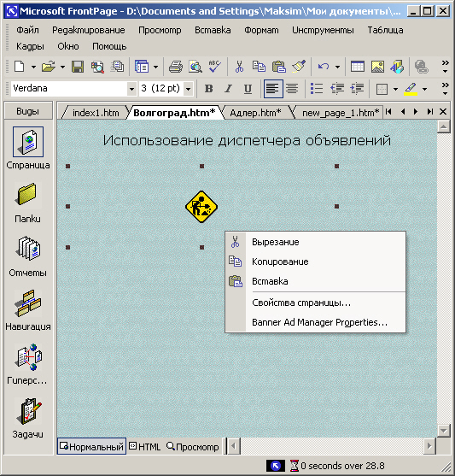Select Свойства страницы in context menu
455x476 pixels.
(301, 303)
